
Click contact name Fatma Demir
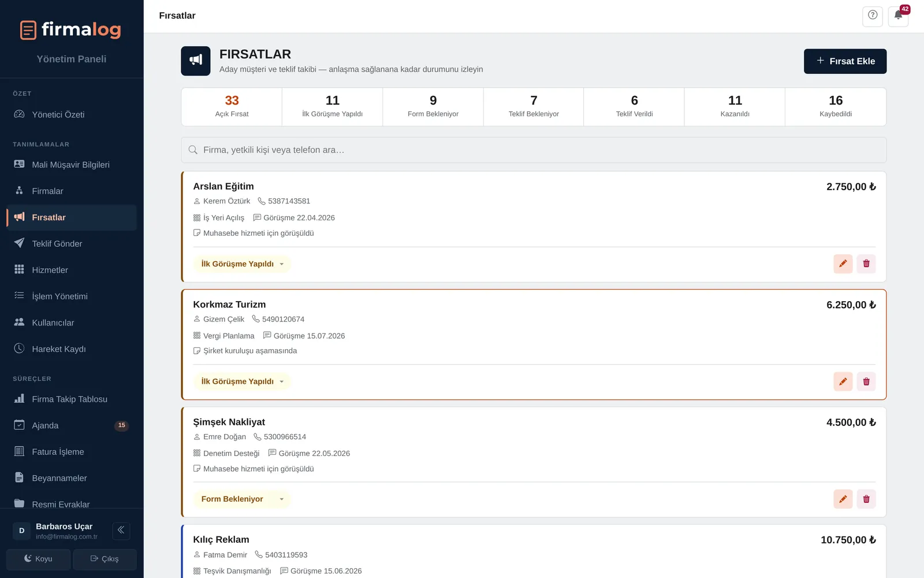coord(225,555)
